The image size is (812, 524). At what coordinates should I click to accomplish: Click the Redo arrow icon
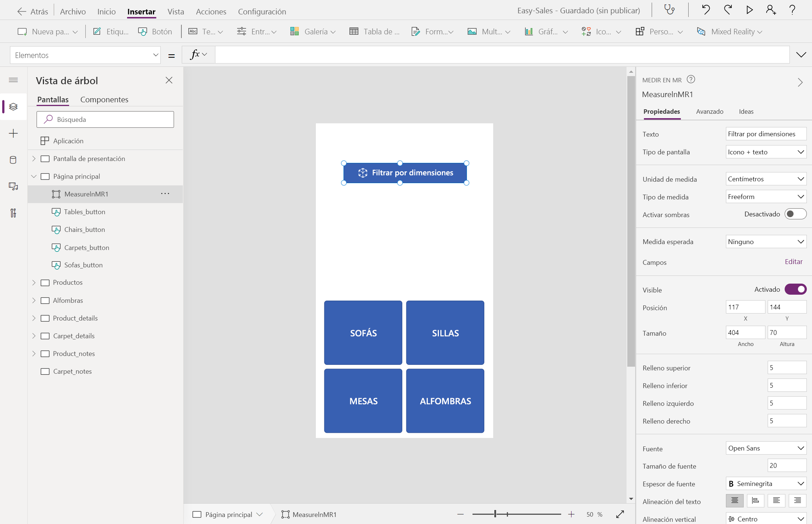tap(728, 10)
